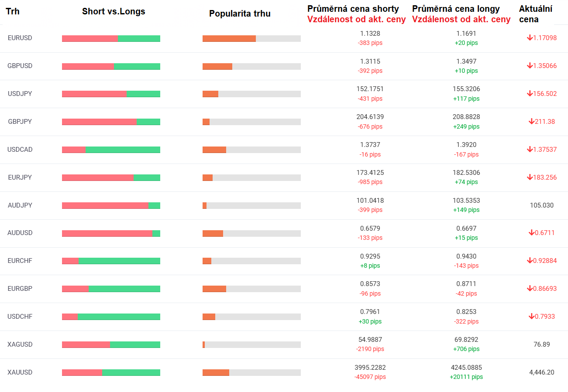Click the Short vs.Longs column header
The height and width of the screenshot is (392, 568).
114,12
